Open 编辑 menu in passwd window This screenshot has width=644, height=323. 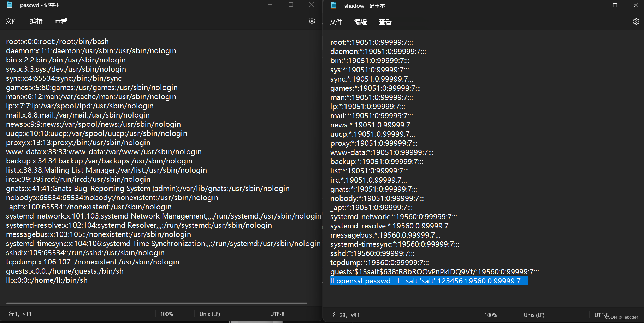point(36,21)
